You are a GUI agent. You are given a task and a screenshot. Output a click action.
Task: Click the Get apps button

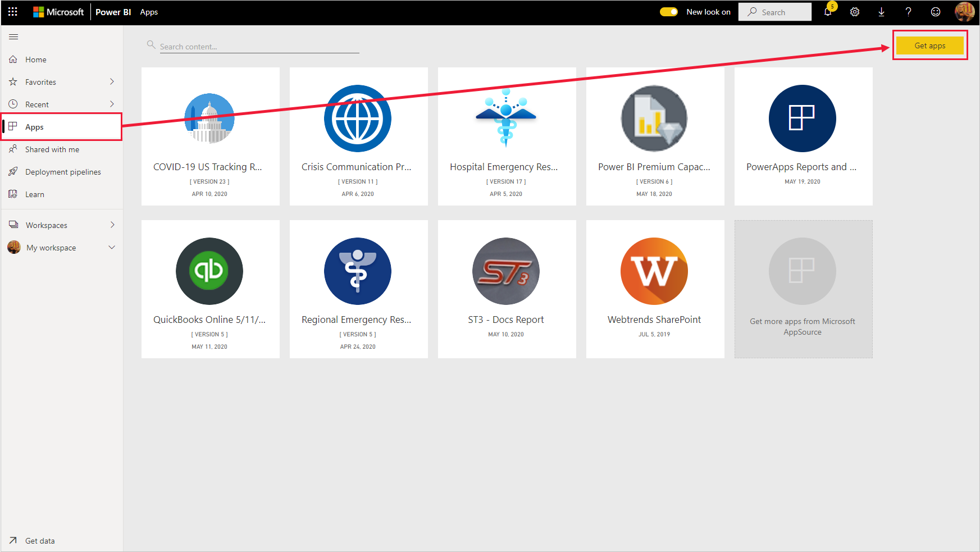[930, 45]
